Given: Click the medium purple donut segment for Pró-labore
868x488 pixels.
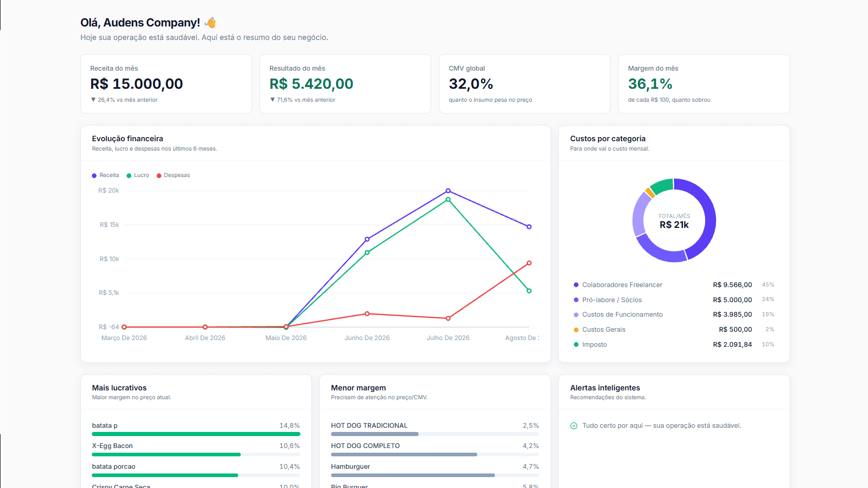Looking at the screenshot, I should coord(659,251).
